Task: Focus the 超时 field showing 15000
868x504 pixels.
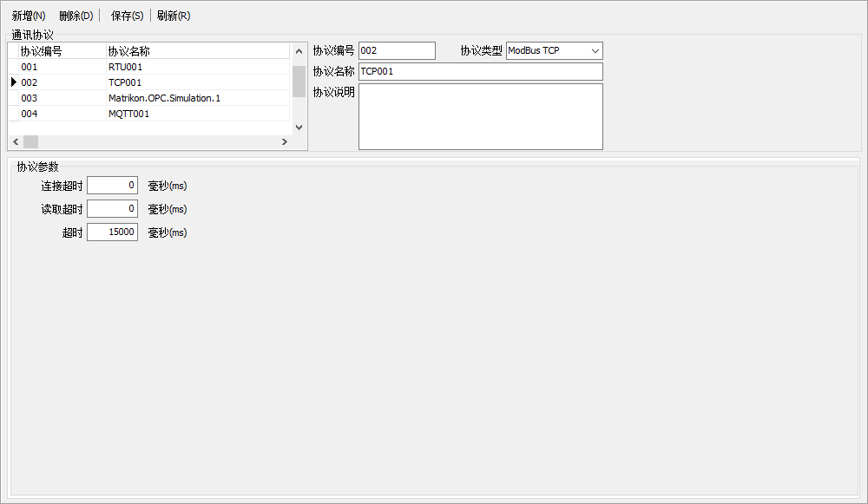Action: tap(112, 232)
